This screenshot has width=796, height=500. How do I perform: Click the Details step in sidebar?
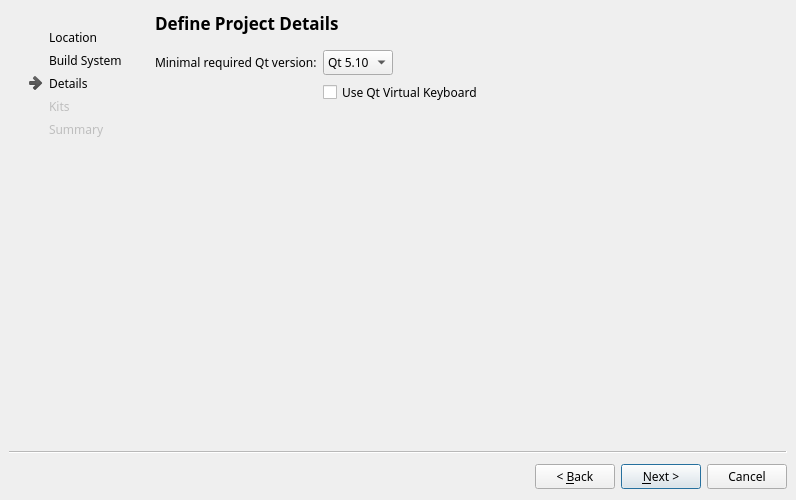tap(68, 83)
